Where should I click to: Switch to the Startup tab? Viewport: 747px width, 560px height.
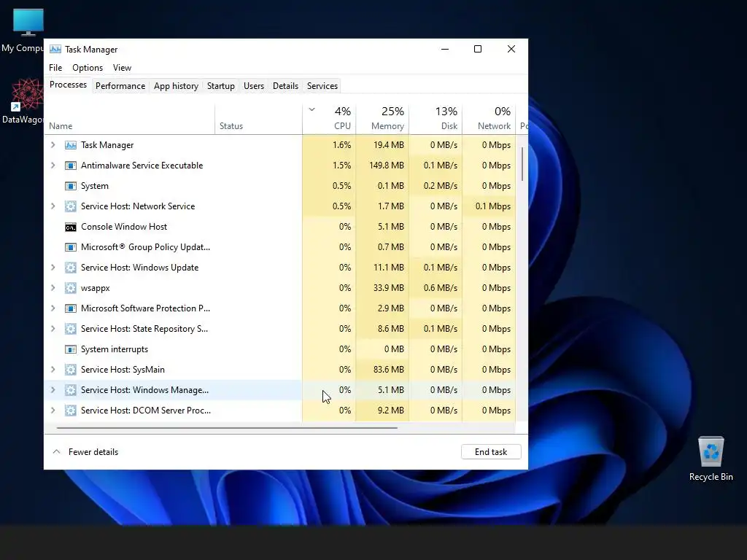point(221,86)
